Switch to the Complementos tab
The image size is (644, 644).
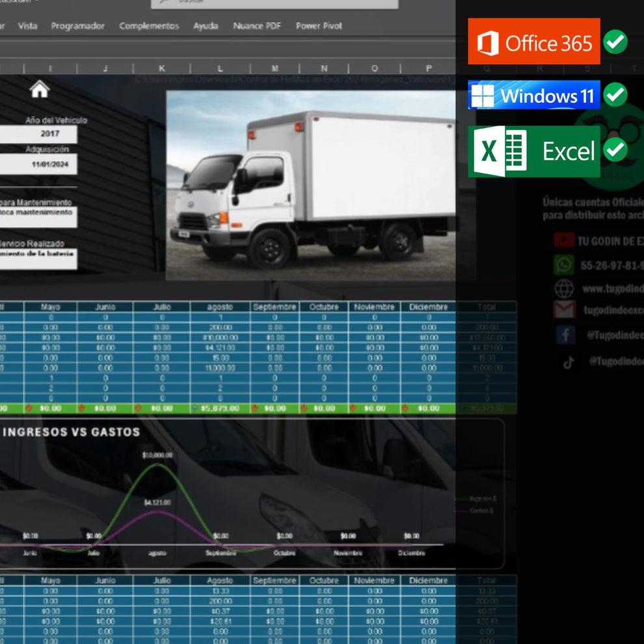click(149, 26)
